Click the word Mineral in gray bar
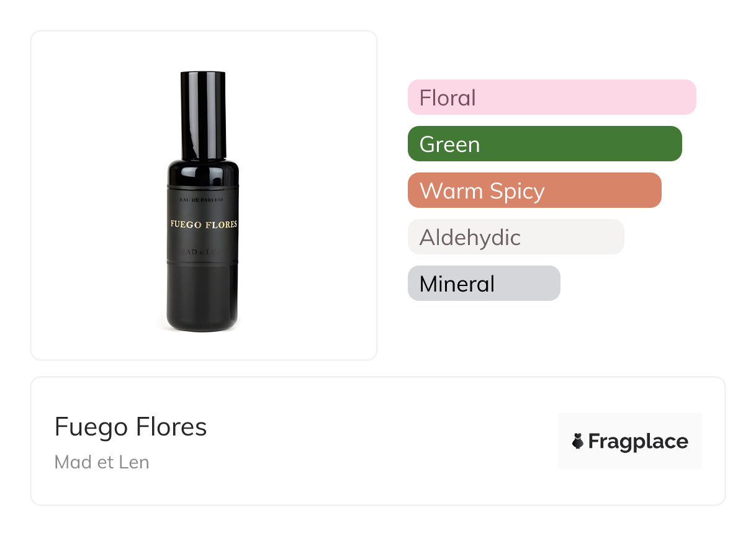 (x=457, y=284)
